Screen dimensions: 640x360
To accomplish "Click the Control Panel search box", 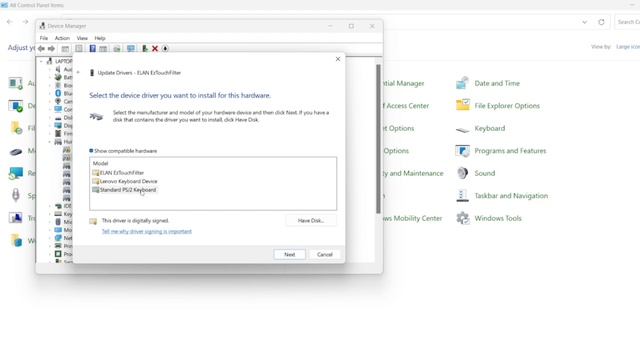I will point(628,22).
